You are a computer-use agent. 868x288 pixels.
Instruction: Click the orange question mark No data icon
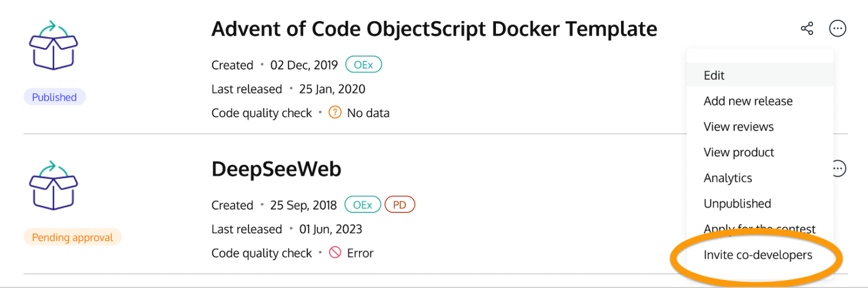click(x=335, y=112)
